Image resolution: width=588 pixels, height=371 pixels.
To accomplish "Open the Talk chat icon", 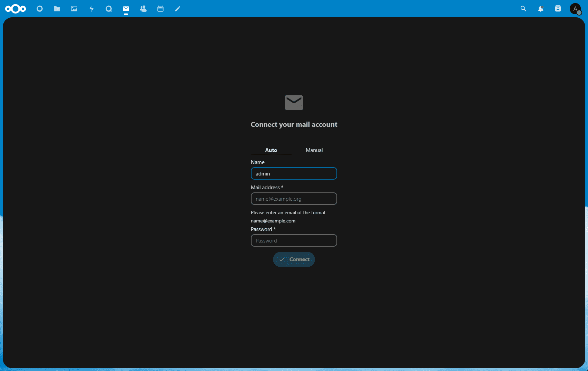I will 109,9.
